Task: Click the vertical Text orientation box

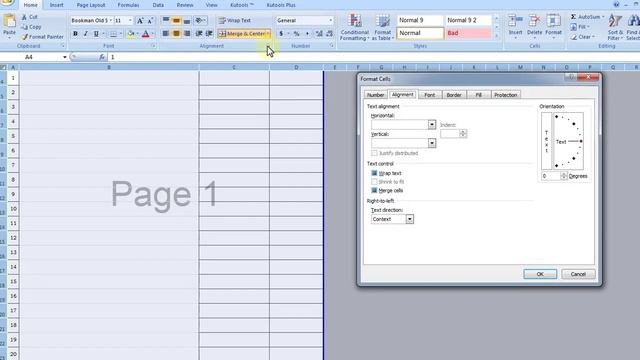Action: 546,141
